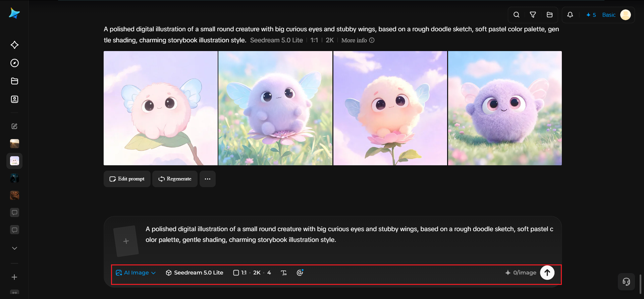Click the Edit prompt button

point(127,179)
